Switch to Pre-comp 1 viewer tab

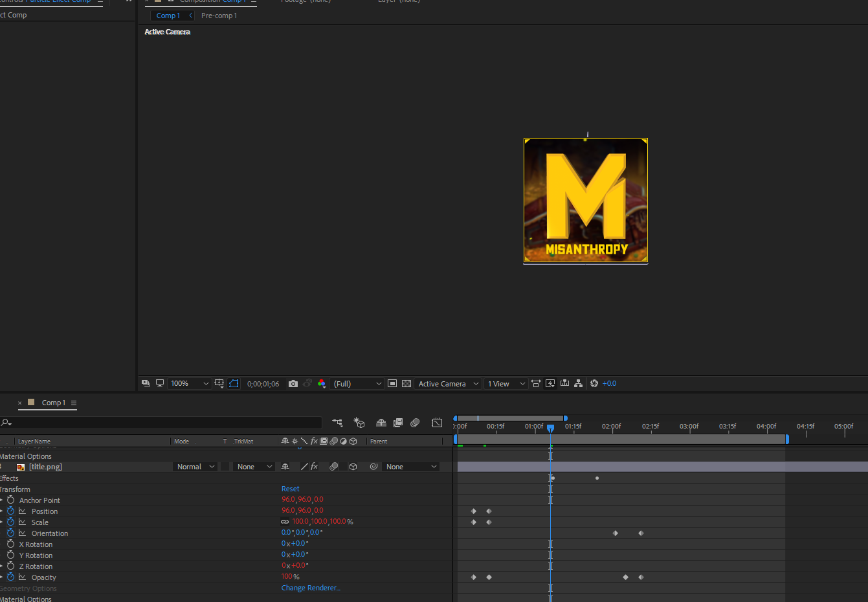[219, 16]
